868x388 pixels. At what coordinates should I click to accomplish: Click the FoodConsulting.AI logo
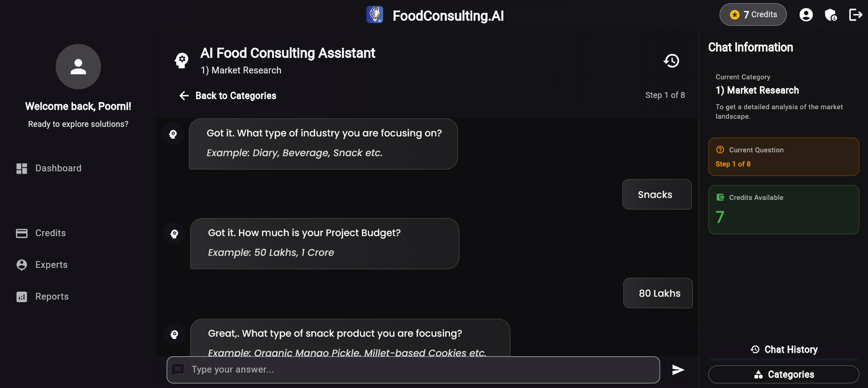pyautogui.click(x=374, y=15)
